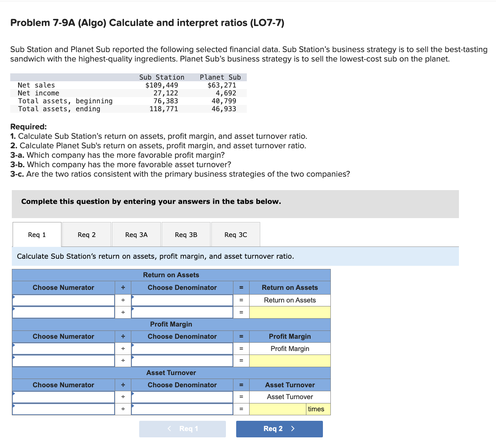The width and height of the screenshot is (496, 448).
Task: Switch to the Req 3C tab
Action: click(x=235, y=234)
